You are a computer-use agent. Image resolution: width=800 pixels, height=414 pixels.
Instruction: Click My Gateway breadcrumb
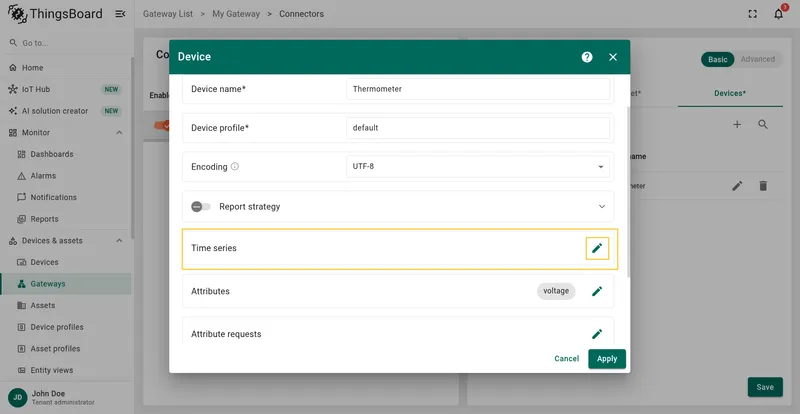pyautogui.click(x=236, y=14)
